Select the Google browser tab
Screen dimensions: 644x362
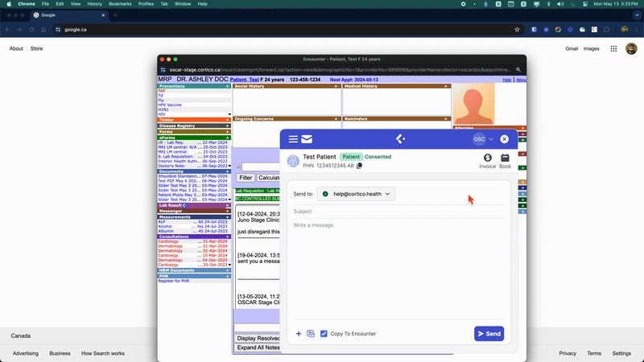[68, 15]
